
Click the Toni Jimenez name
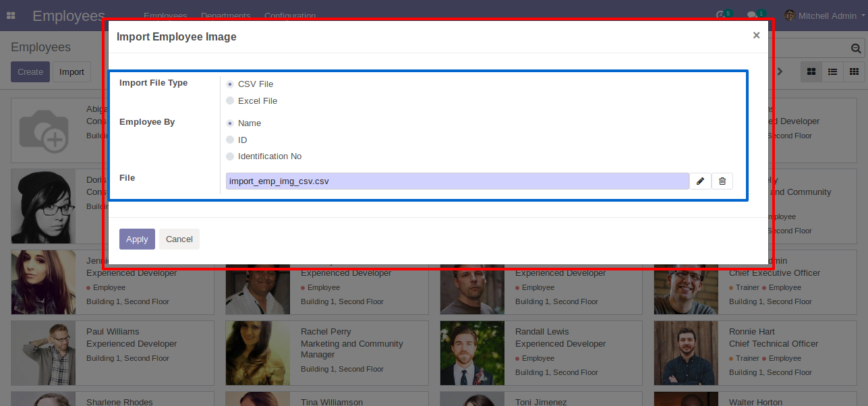(x=541, y=402)
